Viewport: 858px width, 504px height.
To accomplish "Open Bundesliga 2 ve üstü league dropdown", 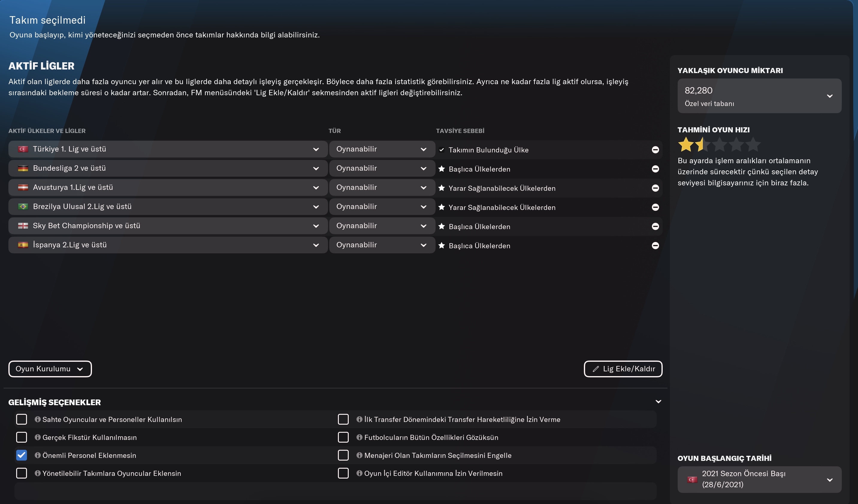I will (x=168, y=168).
